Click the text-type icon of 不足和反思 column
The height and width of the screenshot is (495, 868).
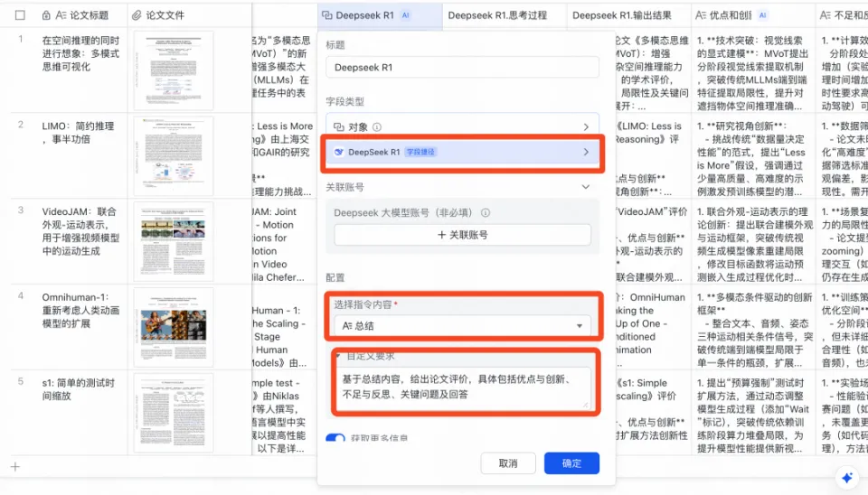click(x=826, y=15)
